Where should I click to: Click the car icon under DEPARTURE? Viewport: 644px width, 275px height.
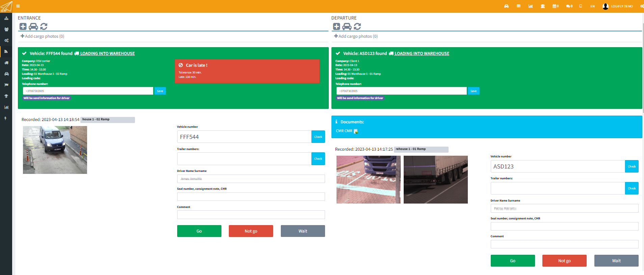click(347, 26)
